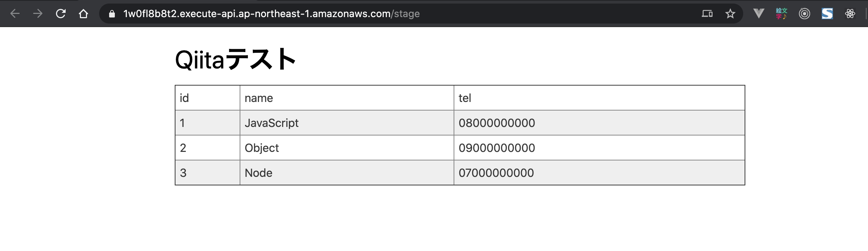Image resolution: width=868 pixels, height=251 pixels.
Task: Open the emoji kanji extension icon
Action: [x=781, y=14]
